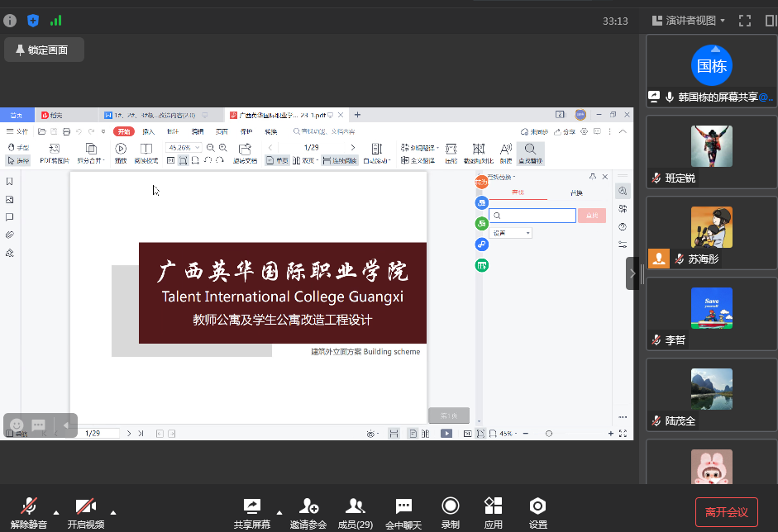The image size is (778, 532).
Task: Switch to the 首页 home tab
Action: (x=17, y=115)
